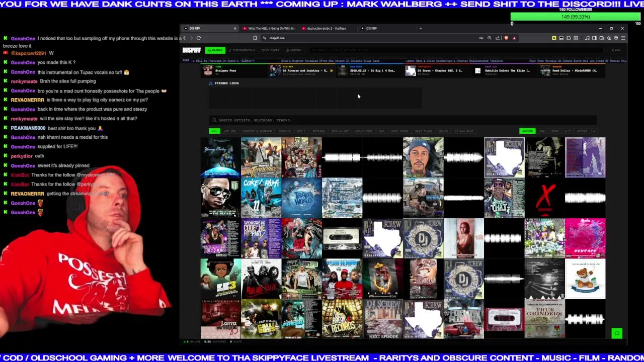The width and height of the screenshot is (644, 362).
Task: Click the bookmark icon beside address bar
Action: [x=255, y=38]
